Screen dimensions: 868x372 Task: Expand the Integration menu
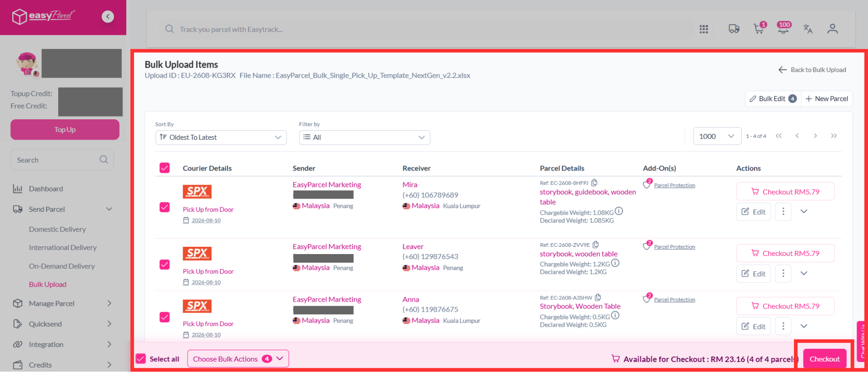[109, 344]
